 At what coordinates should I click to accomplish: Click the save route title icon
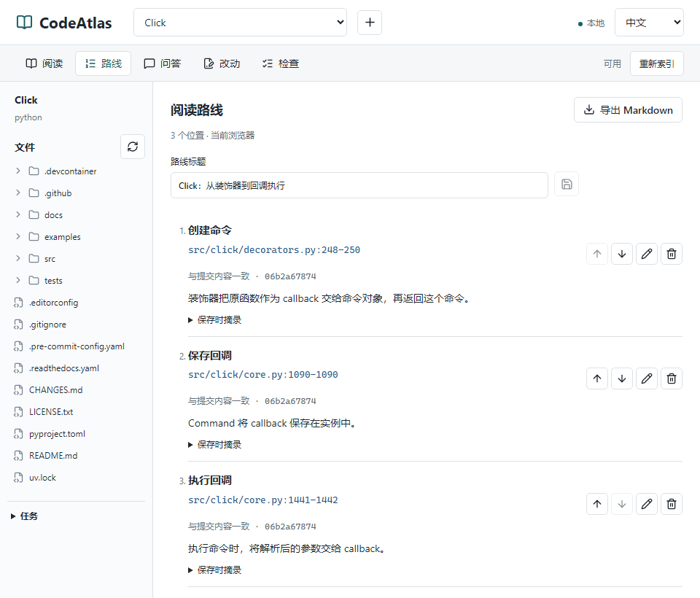click(567, 184)
